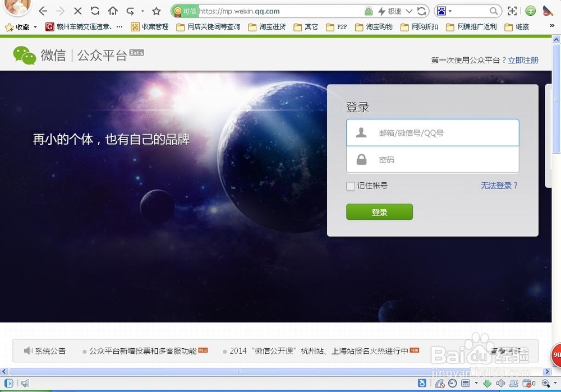Open the 网店关键词等查询 bookmark folder
The height and width of the screenshot is (392, 561).
pyautogui.click(x=209, y=27)
